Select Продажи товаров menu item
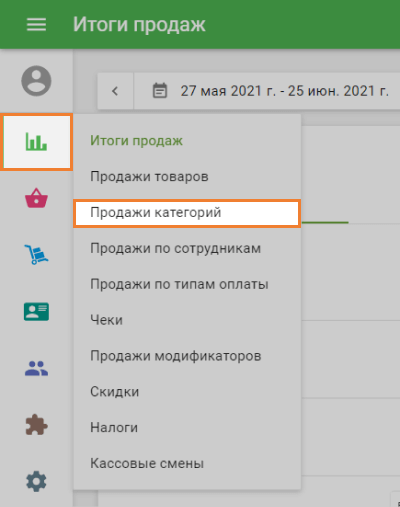This screenshot has width=400, height=507. 187,177
